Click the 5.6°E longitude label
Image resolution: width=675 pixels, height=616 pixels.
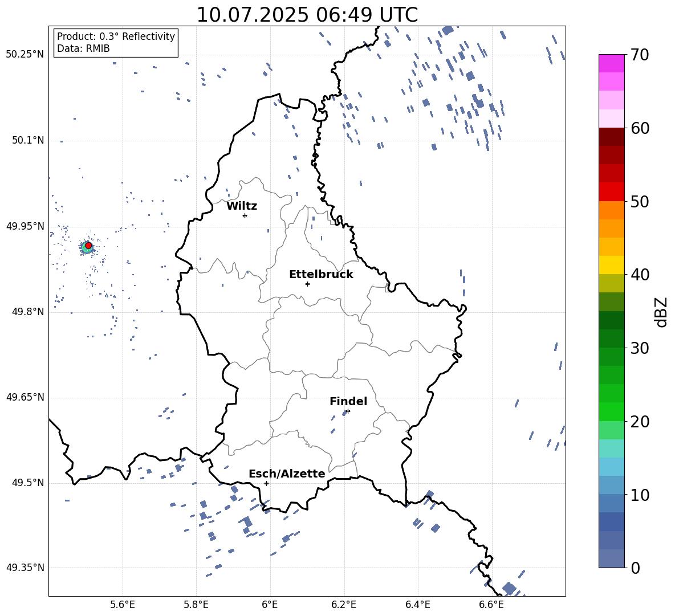[x=123, y=605]
